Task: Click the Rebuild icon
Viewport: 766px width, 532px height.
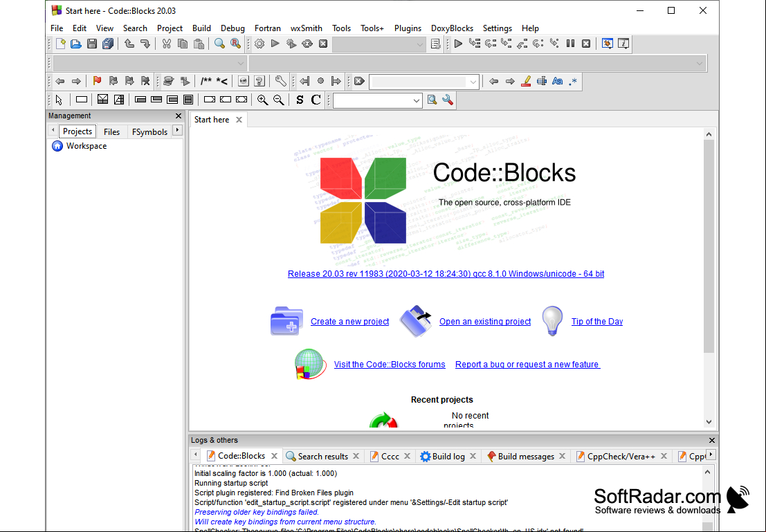Action: 307,44
